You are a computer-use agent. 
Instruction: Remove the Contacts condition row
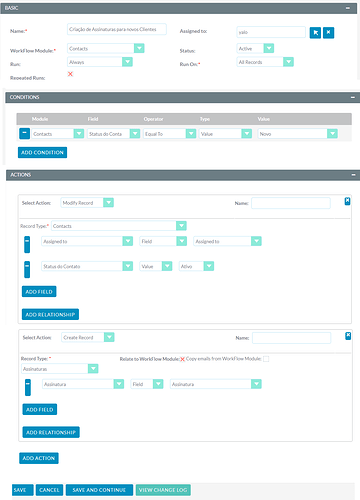tap(24, 133)
